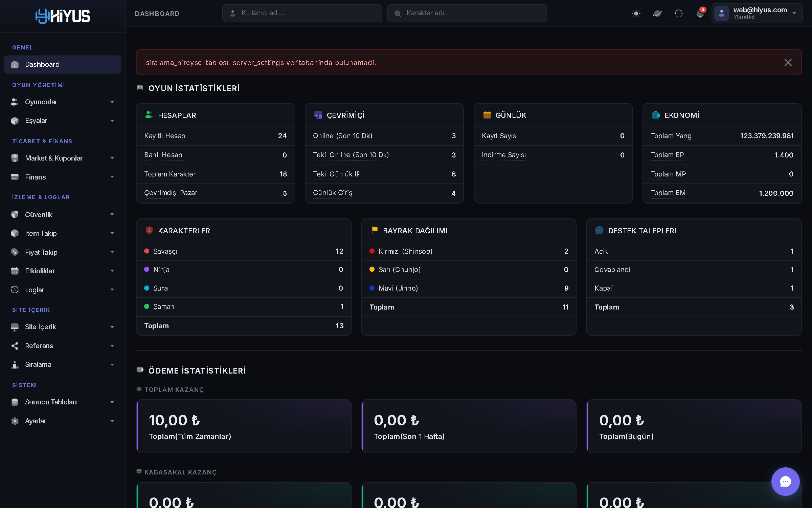812x508 pixels.
Task: Click the Çevrimiçi devices icon
Action: [318, 115]
